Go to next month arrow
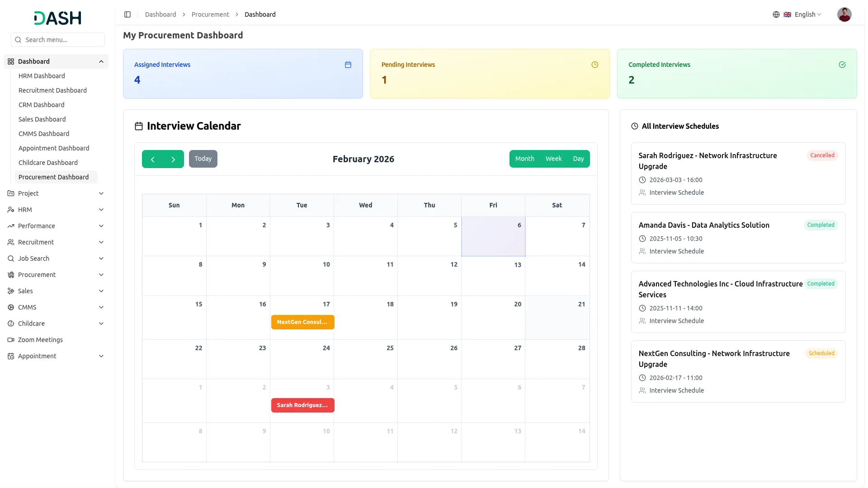This screenshot has height=488, width=868. (173, 159)
